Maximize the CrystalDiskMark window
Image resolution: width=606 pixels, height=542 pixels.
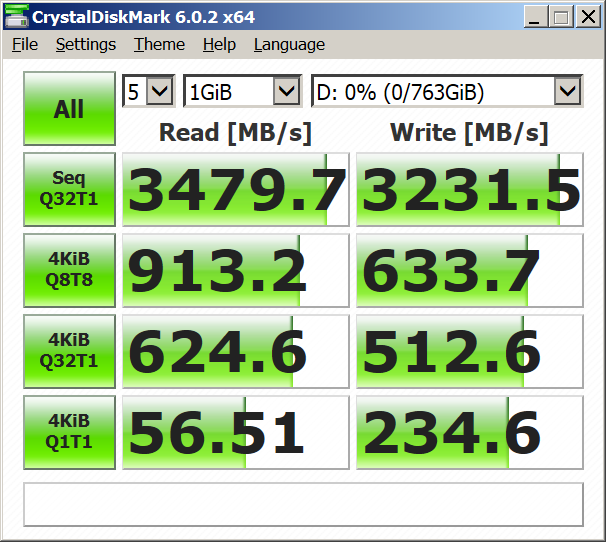pyautogui.click(x=560, y=17)
